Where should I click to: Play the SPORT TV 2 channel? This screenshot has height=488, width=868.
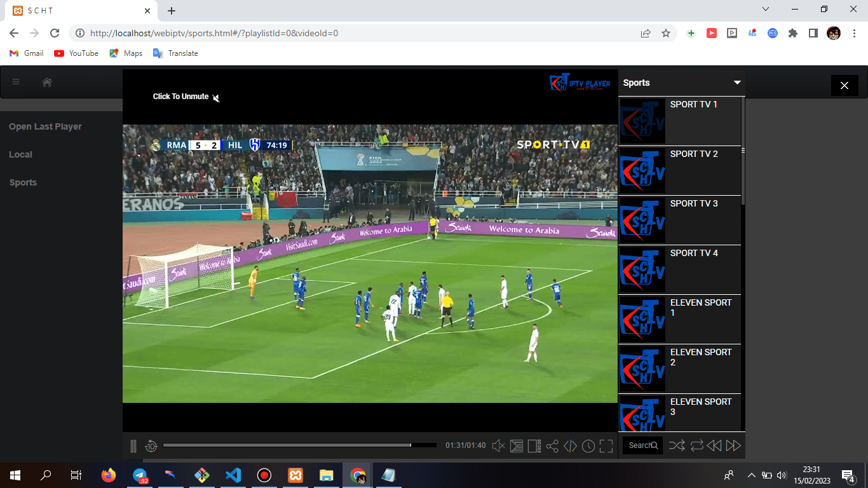[x=680, y=170]
